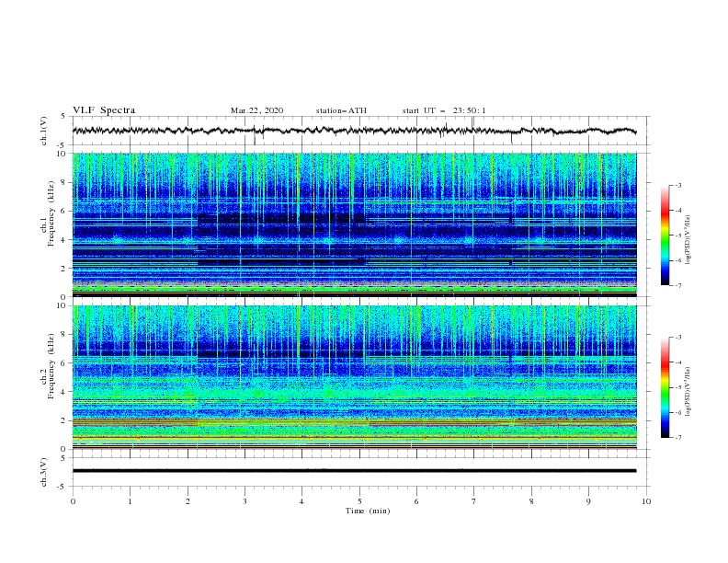
Task: Click the "1" tick on the time axis
Action: pos(130,501)
